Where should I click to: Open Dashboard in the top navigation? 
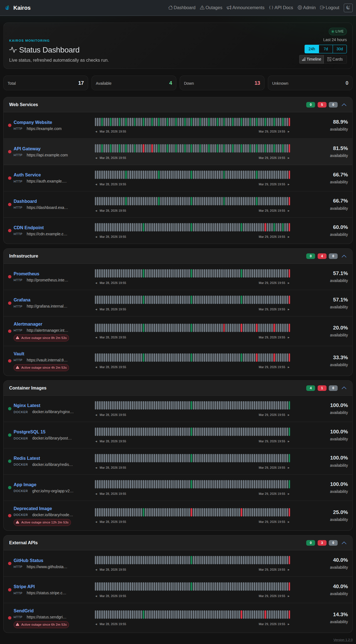(182, 8)
